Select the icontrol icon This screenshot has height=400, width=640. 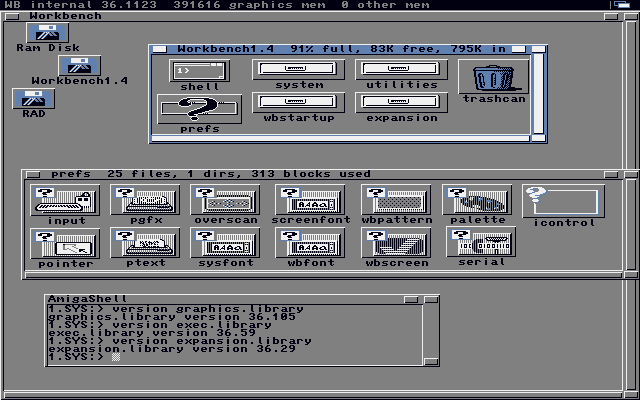[x=563, y=202]
